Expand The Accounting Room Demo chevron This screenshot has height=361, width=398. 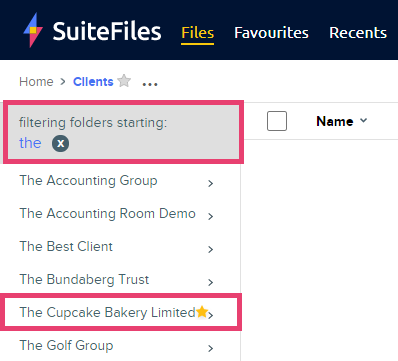[210, 216]
